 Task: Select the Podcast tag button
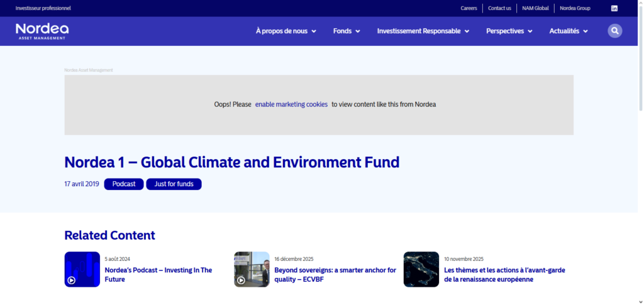pyautogui.click(x=124, y=184)
